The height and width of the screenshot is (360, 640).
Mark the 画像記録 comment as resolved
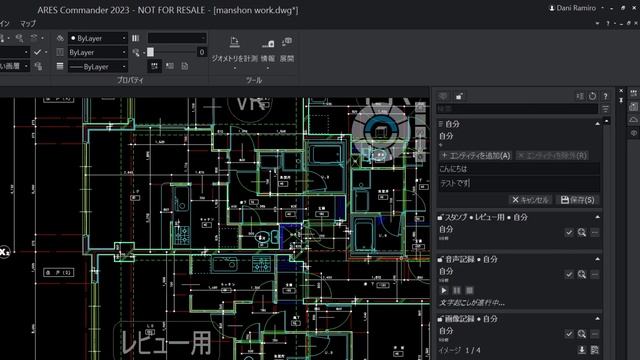[x=569, y=334]
